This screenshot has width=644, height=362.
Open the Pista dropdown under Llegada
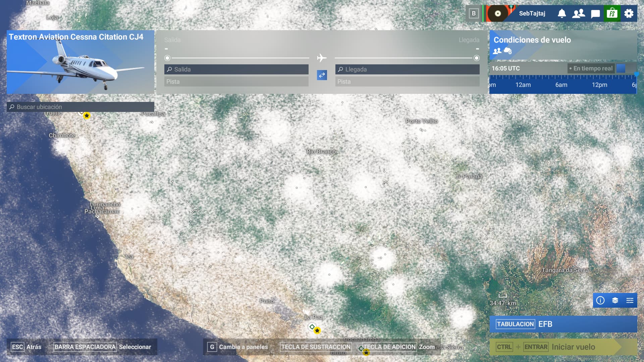(408, 81)
